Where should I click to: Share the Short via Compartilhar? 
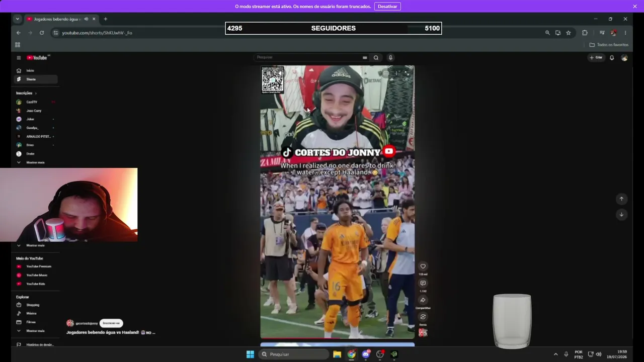point(423,300)
